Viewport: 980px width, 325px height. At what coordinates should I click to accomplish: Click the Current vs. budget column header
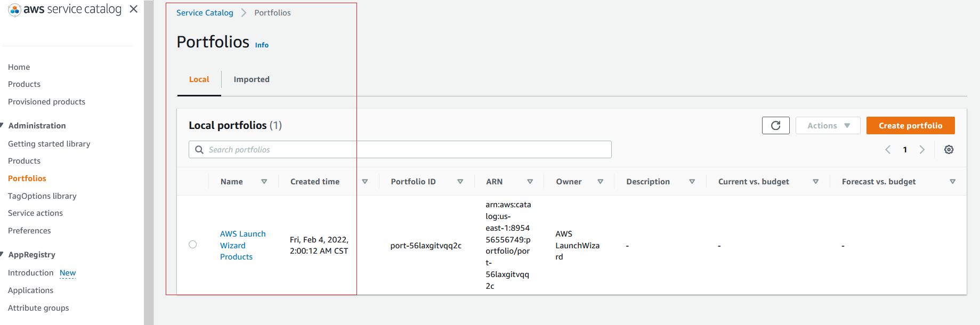[x=754, y=182]
